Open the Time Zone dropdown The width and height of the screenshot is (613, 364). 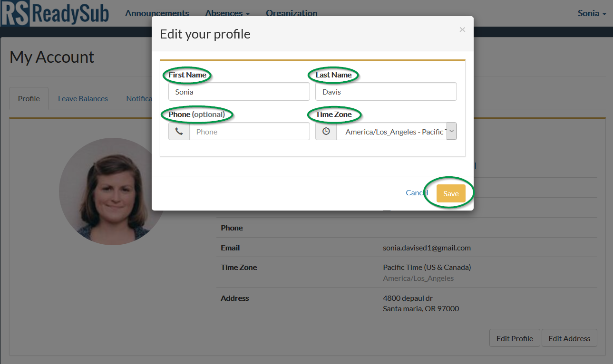(x=451, y=131)
